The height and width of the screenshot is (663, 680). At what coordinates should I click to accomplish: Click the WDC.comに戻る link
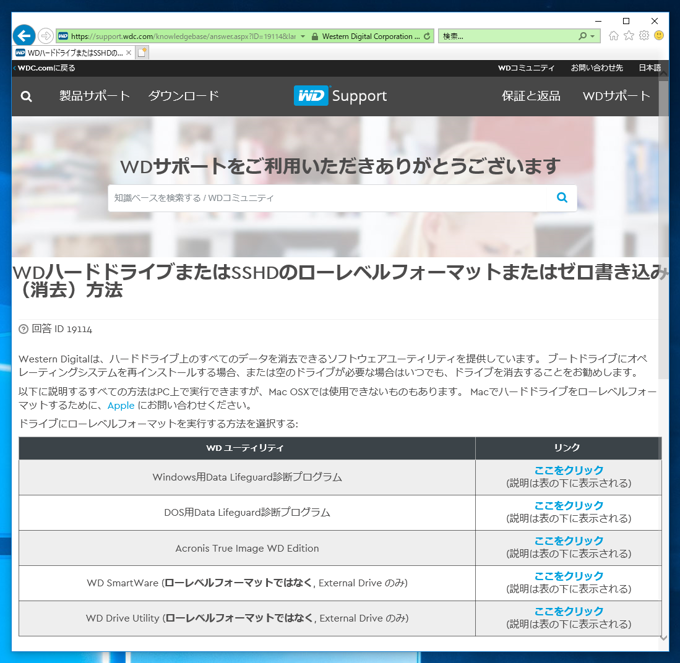pos(46,68)
